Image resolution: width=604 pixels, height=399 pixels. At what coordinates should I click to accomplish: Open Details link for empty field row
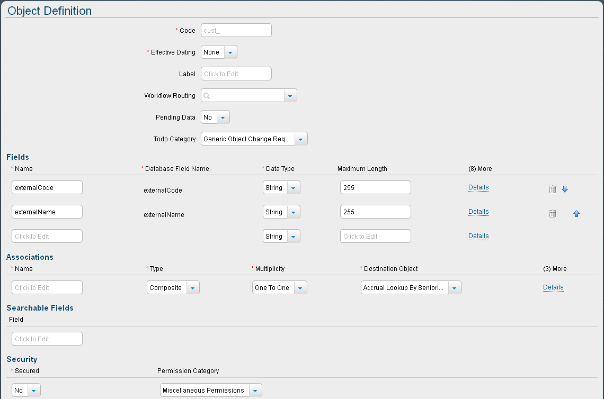[x=478, y=236]
